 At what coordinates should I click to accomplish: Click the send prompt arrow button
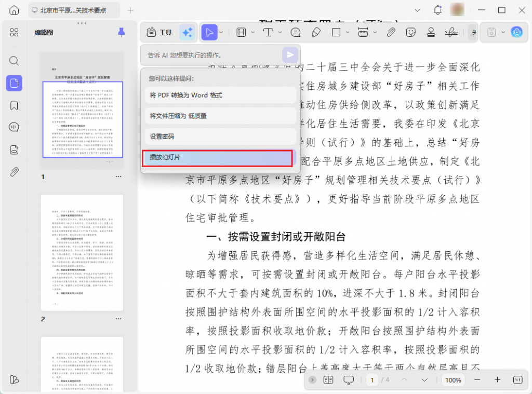pyautogui.click(x=289, y=55)
